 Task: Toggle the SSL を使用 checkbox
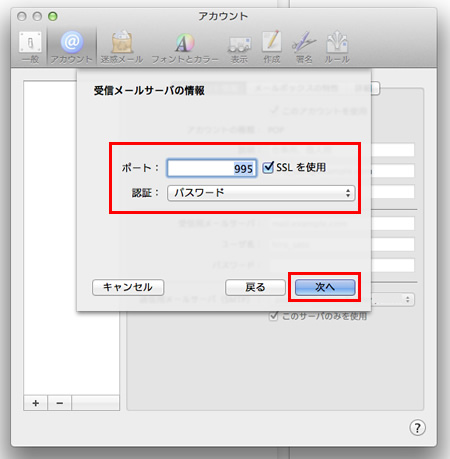coord(268,167)
